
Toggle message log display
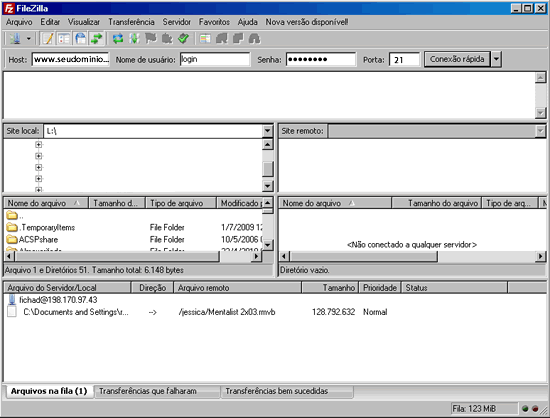[x=47, y=39]
